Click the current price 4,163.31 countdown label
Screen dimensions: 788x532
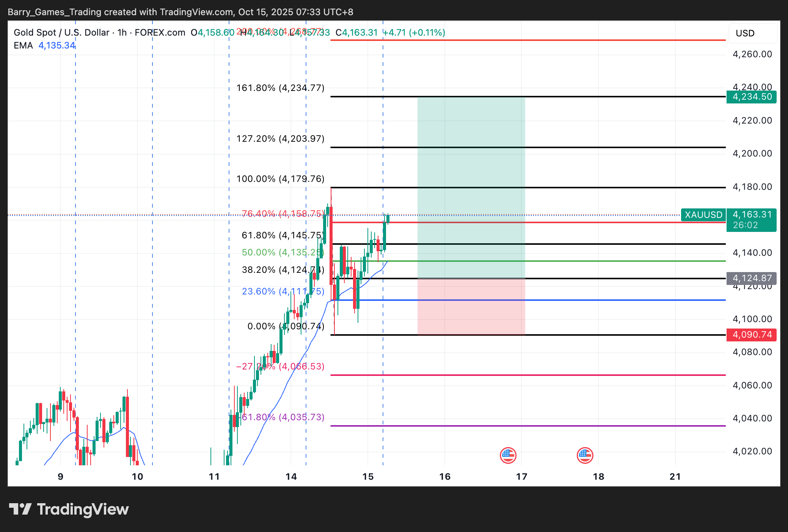coord(752,220)
